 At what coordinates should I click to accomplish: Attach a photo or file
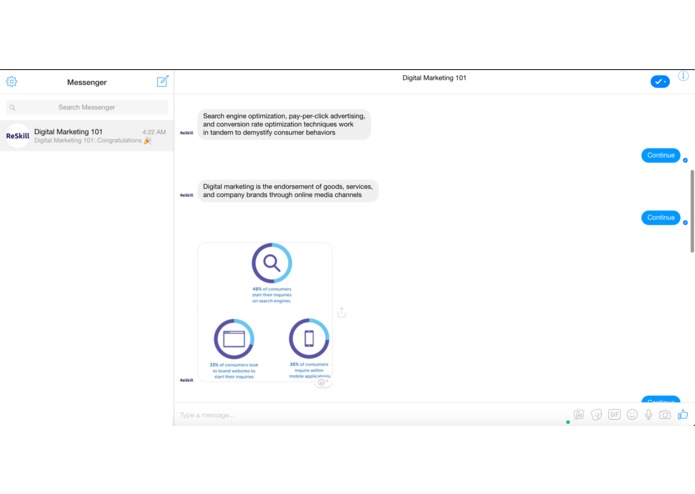tap(579, 415)
